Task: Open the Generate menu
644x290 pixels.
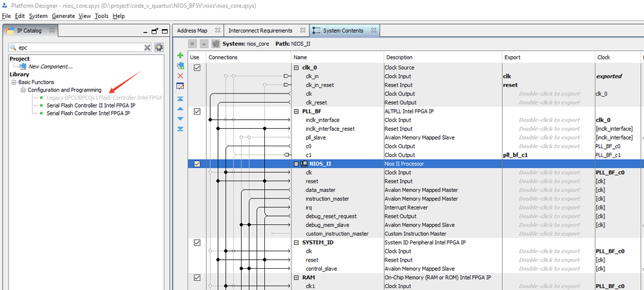Action: point(63,15)
